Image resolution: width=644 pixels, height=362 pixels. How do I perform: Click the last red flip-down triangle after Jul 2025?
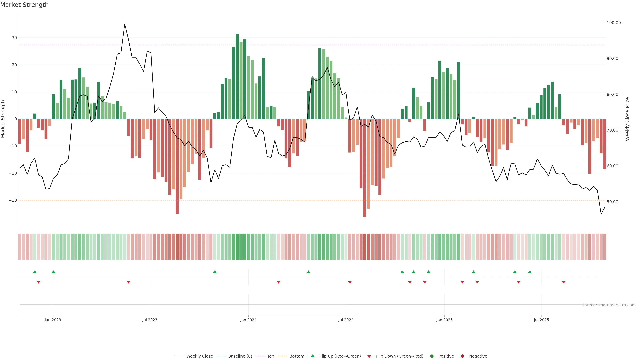click(563, 282)
